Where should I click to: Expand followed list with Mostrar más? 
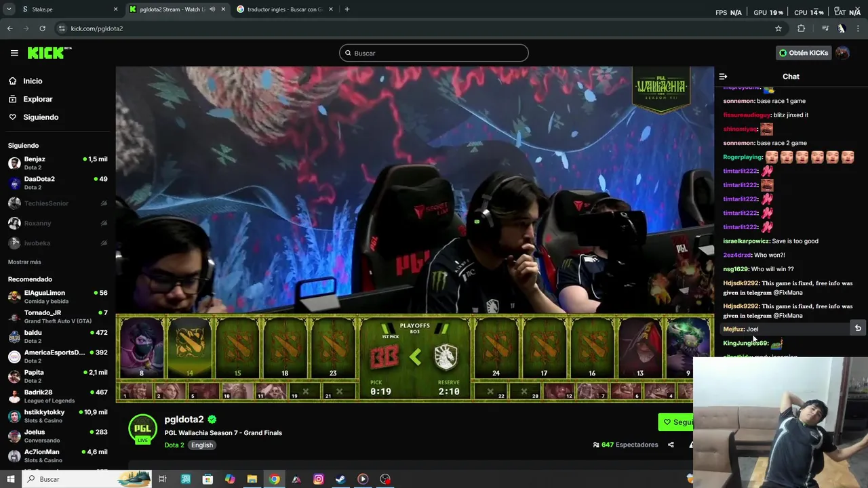(x=24, y=262)
